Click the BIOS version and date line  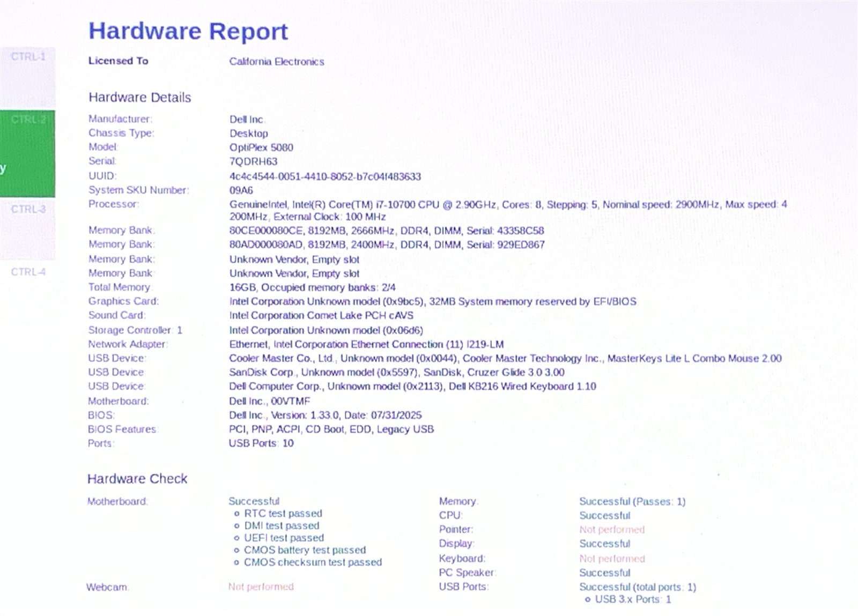click(x=325, y=415)
